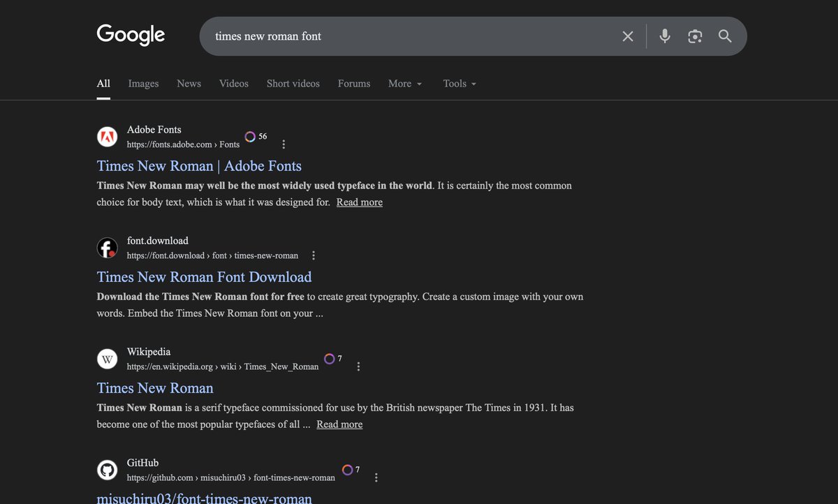
Task: Click the GitHub site name
Action: tap(142, 463)
